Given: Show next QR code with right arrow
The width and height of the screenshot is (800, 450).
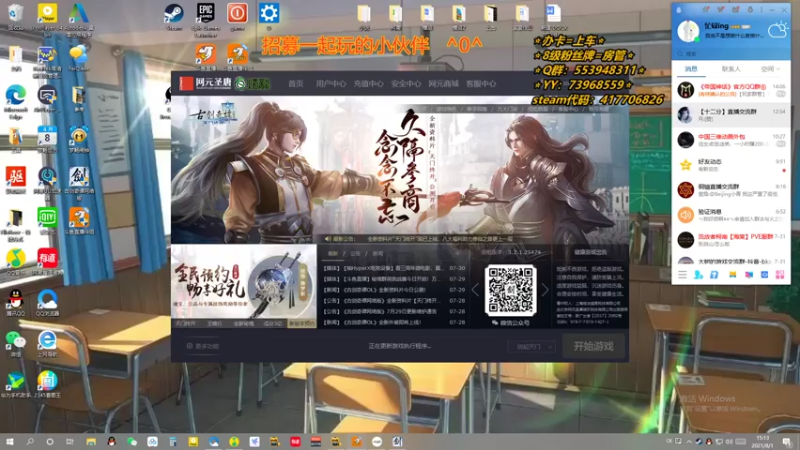Looking at the screenshot, I should [x=545, y=290].
